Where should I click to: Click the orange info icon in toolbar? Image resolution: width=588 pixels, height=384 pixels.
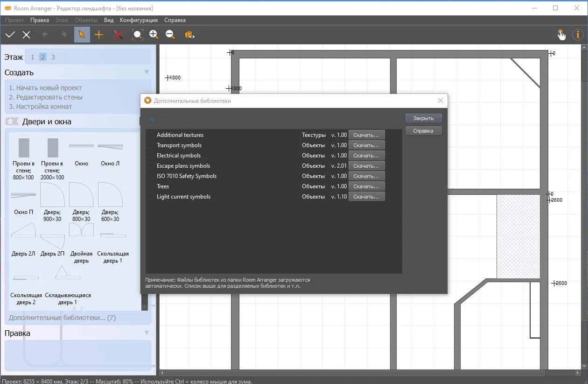click(578, 35)
